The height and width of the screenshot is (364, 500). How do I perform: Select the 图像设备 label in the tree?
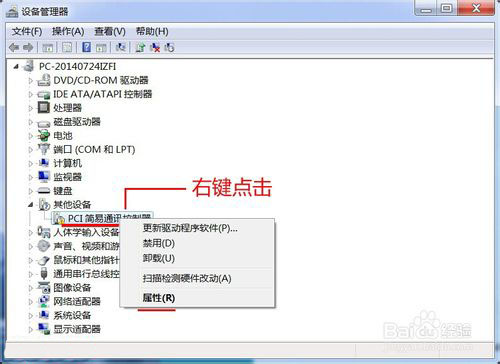[x=72, y=288]
